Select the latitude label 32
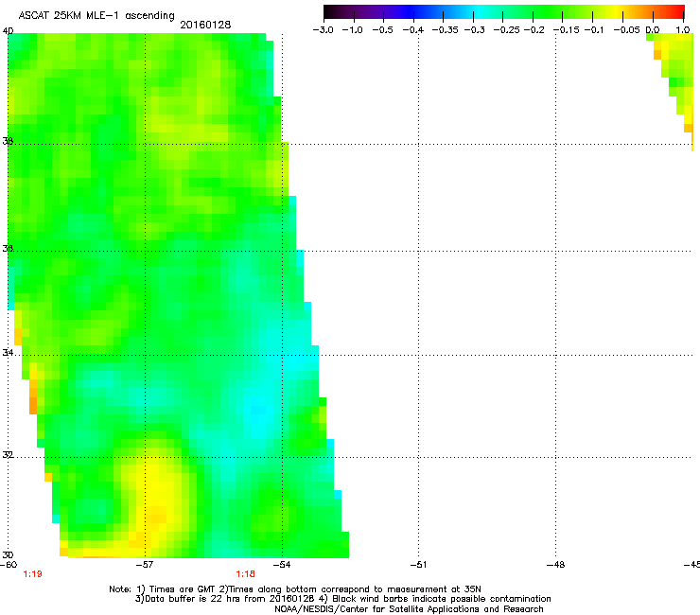700x615 pixels. (8, 455)
